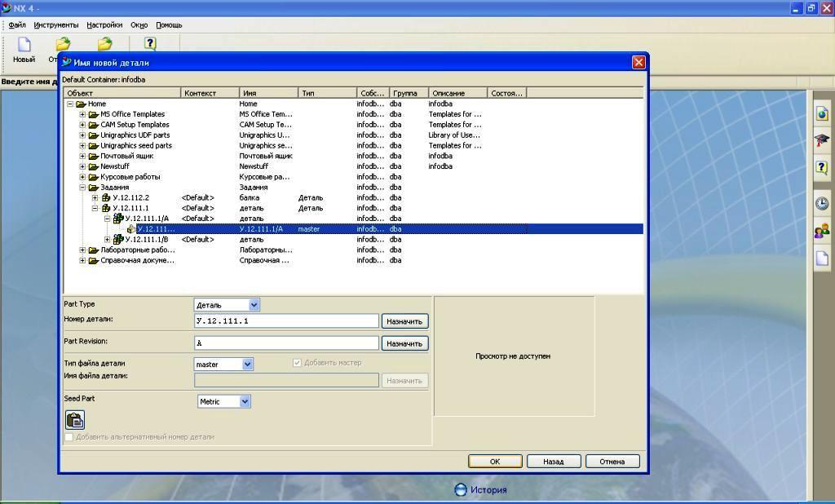Click the second open-folder toolbar icon

pos(105,44)
